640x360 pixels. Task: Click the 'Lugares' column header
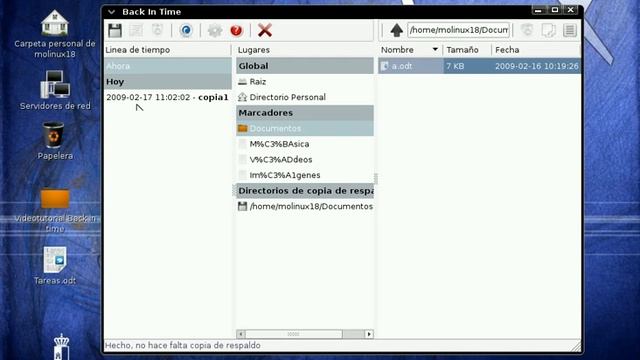click(x=305, y=50)
